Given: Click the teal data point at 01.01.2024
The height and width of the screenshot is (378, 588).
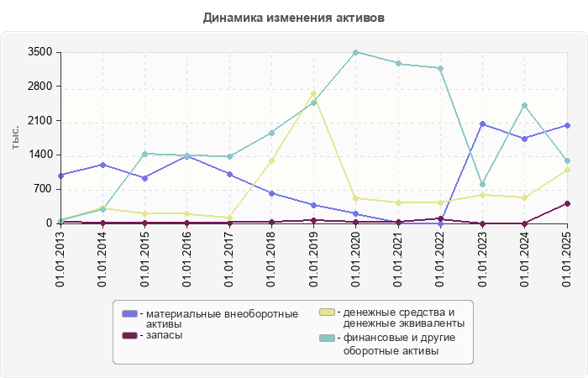Looking at the screenshot, I should pyautogui.click(x=524, y=106).
